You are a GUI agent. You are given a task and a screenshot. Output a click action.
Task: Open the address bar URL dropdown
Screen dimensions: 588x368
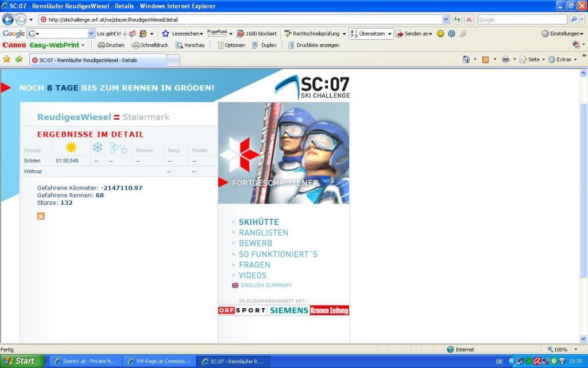click(x=446, y=19)
